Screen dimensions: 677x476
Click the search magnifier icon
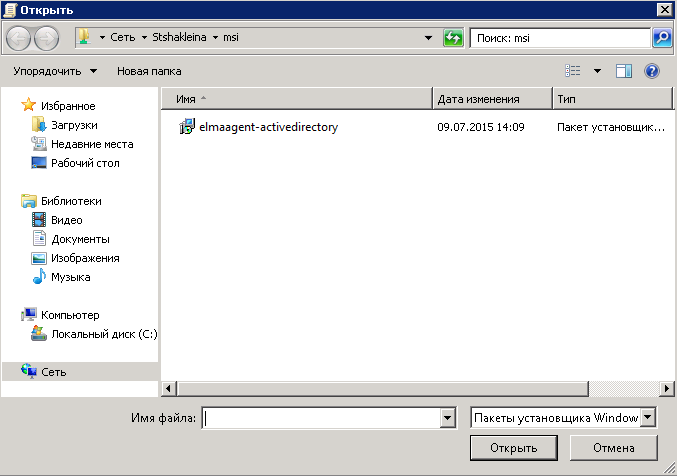coord(662,38)
